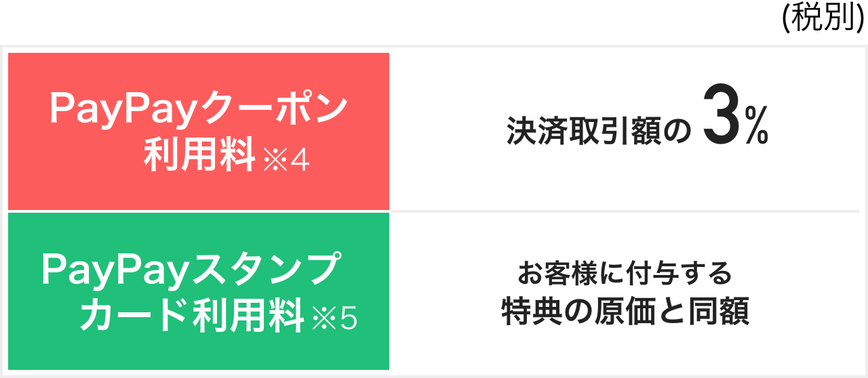Click the large number 3
868x378 pixels.
click(x=722, y=117)
